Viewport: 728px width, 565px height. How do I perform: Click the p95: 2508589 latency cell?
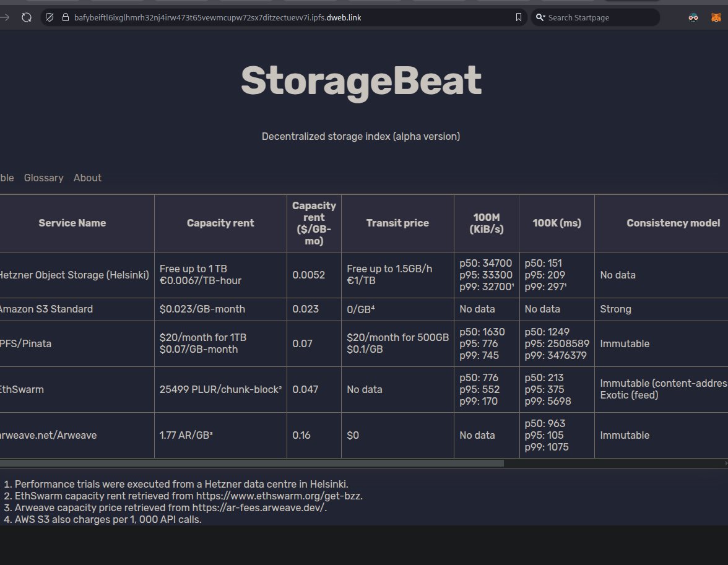tap(557, 343)
